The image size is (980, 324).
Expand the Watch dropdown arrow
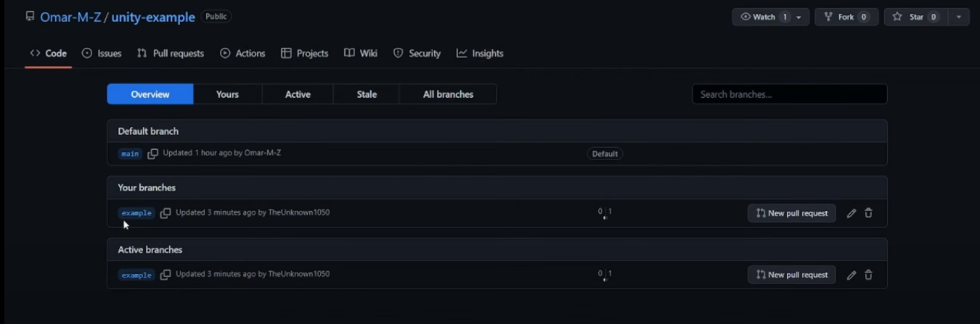point(800,17)
